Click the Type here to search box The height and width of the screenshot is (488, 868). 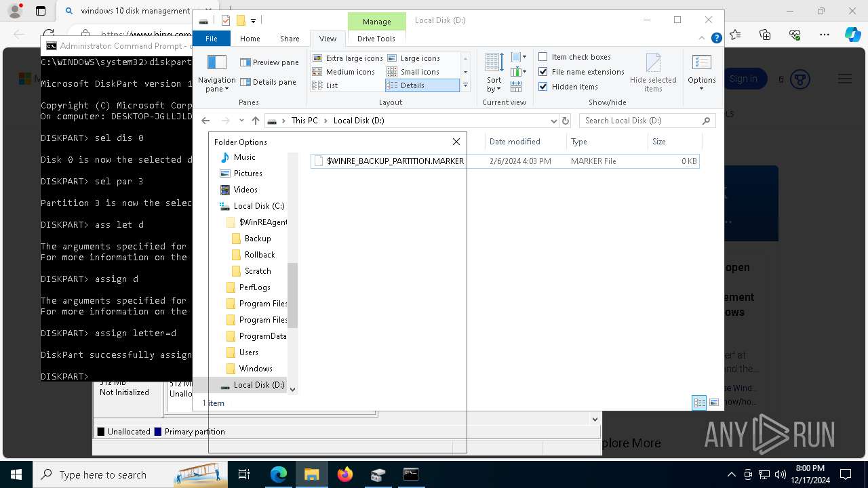click(x=130, y=474)
